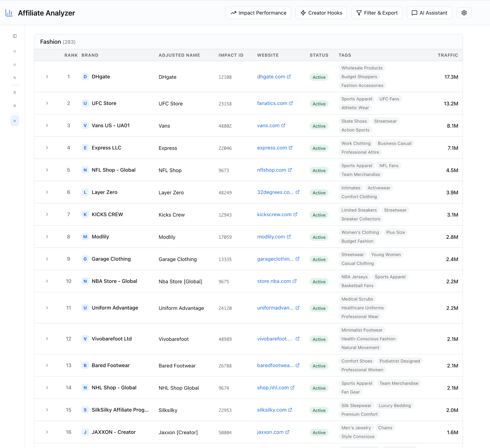Select the bar chart sidebar icon

point(15,121)
